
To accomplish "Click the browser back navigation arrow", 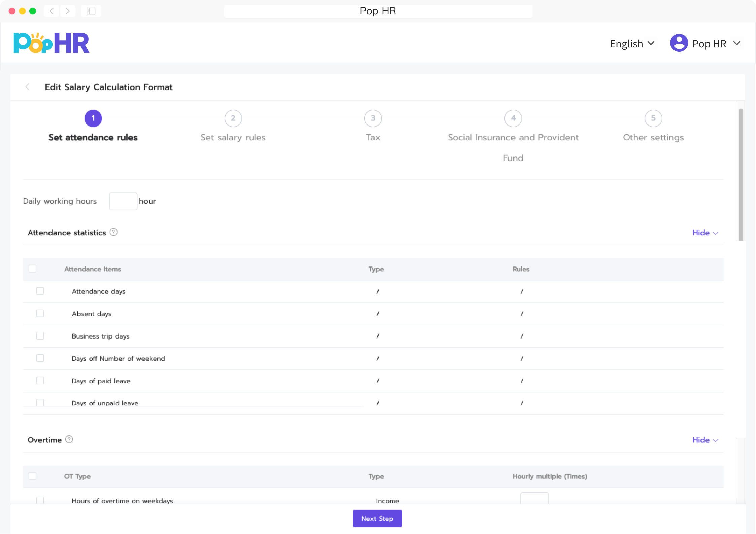I will pos(52,11).
